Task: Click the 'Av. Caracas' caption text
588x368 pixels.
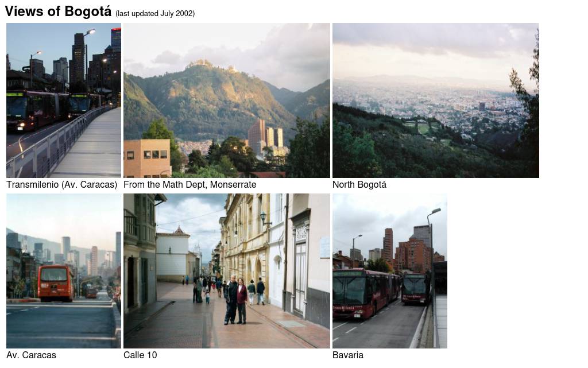Action: (x=31, y=355)
